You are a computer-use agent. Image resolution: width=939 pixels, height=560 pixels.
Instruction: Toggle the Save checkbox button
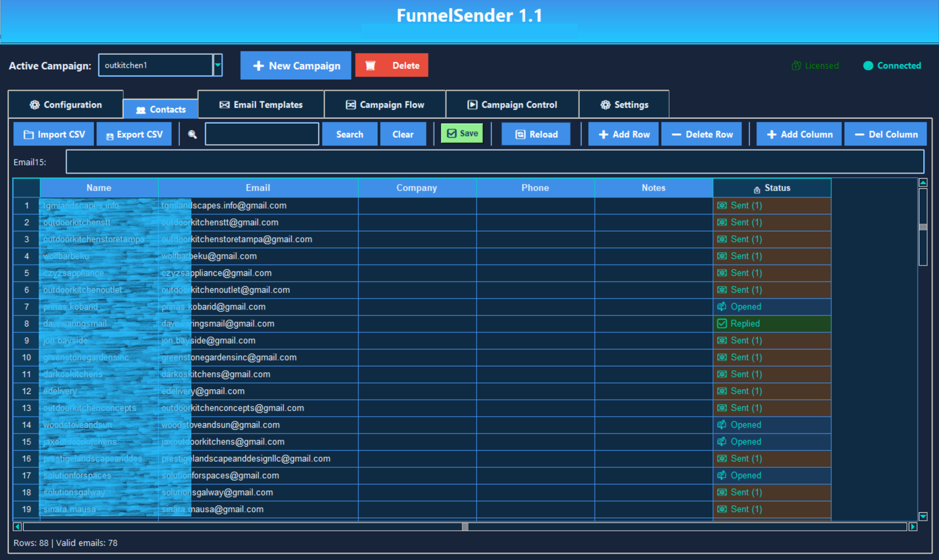coord(462,133)
